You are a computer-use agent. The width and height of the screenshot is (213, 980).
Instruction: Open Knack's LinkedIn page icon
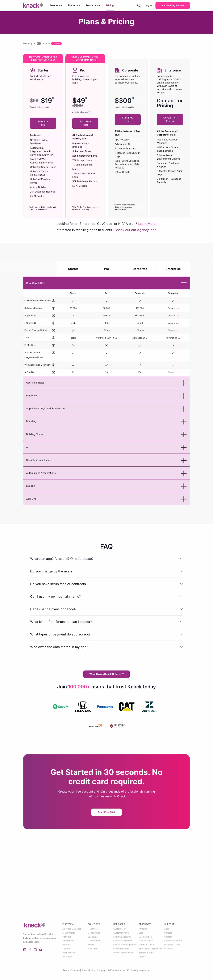coord(25,950)
